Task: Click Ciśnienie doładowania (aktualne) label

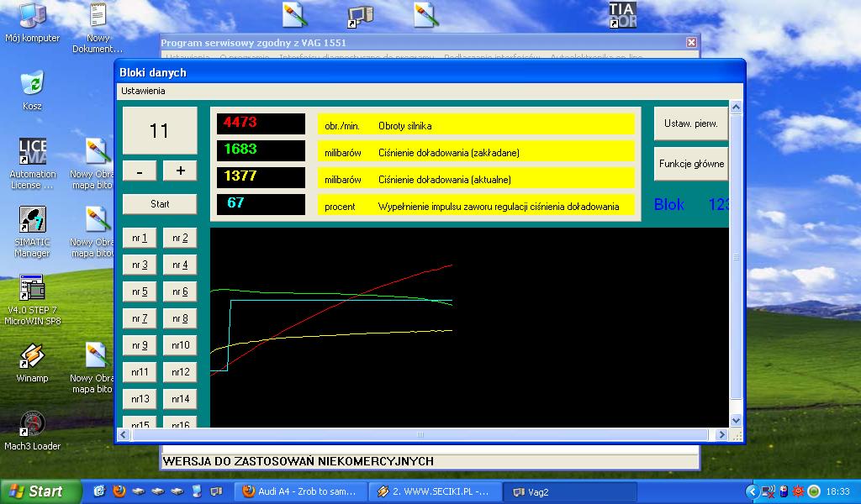Action: coord(444,180)
